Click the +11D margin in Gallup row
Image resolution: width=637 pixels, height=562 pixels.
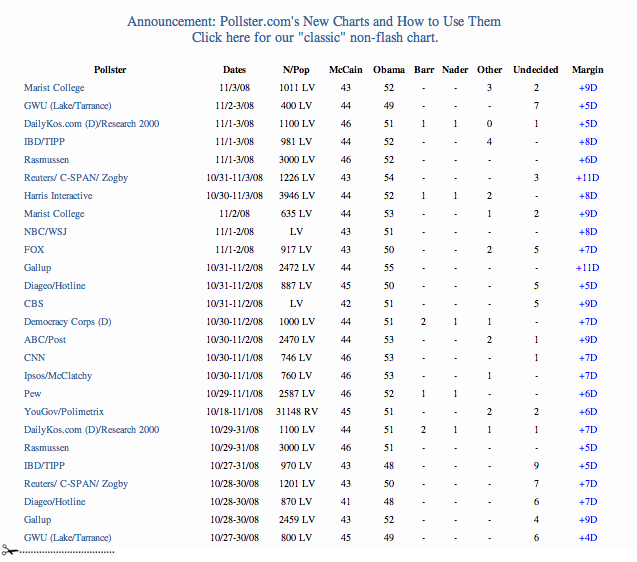tap(587, 268)
